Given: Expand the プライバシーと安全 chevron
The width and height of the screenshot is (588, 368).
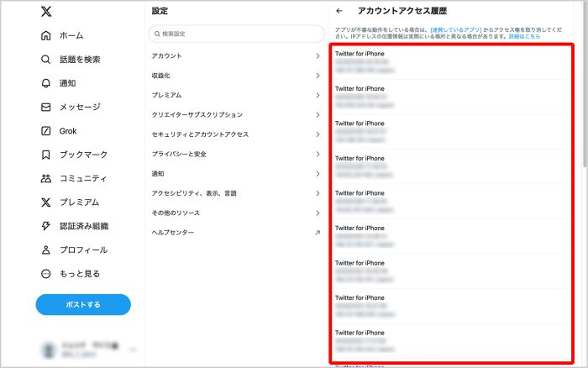Looking at the screenshot, I should [317, 154].
